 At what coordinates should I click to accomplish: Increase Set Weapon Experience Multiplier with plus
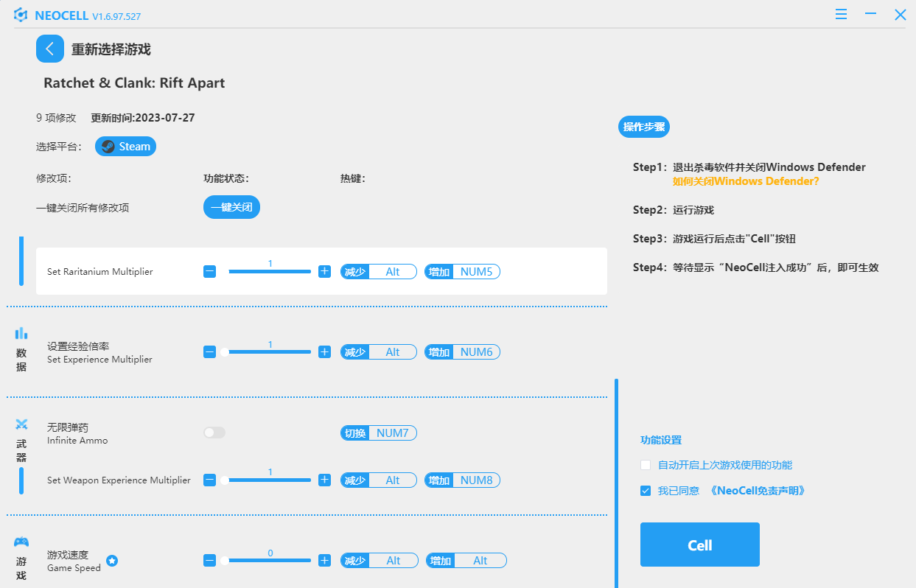pyautogui.click(x=324, y=480)
